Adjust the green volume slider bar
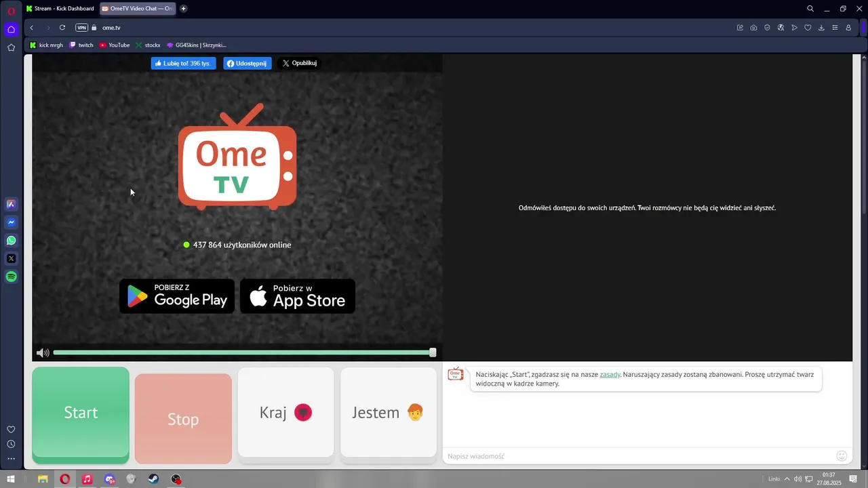This screenshot has height=488, width=868. pyautogui.click(x=243, y=352)
